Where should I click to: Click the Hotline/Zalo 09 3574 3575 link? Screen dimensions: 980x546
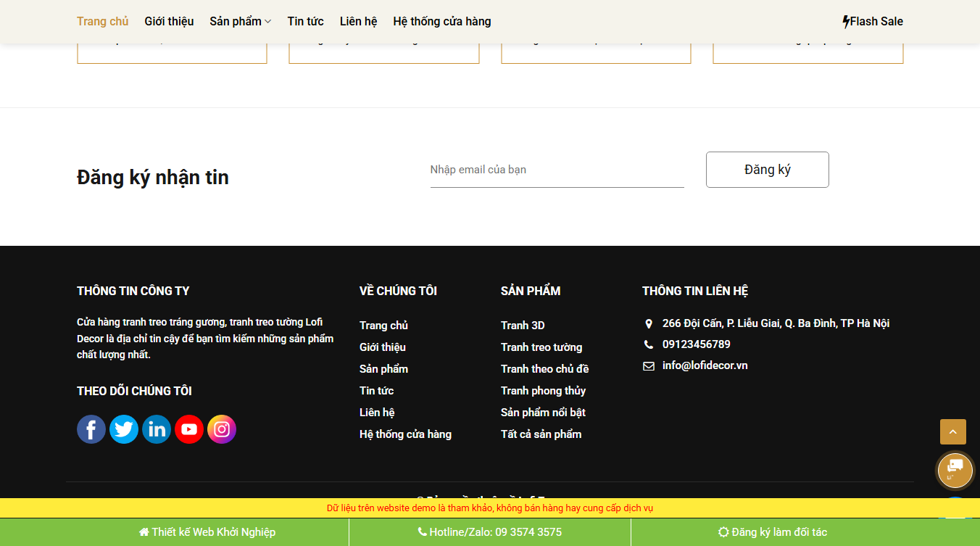coord(490,532)
